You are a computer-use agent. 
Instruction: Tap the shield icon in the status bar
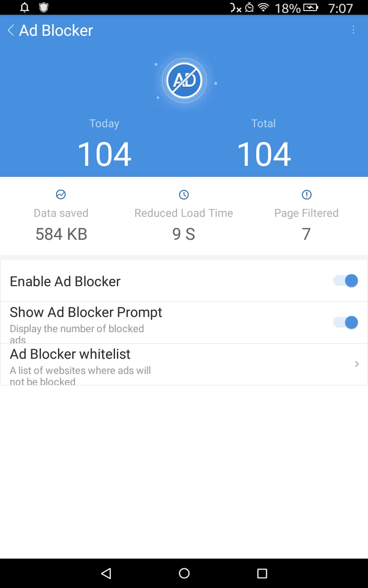tap(43, 7)
